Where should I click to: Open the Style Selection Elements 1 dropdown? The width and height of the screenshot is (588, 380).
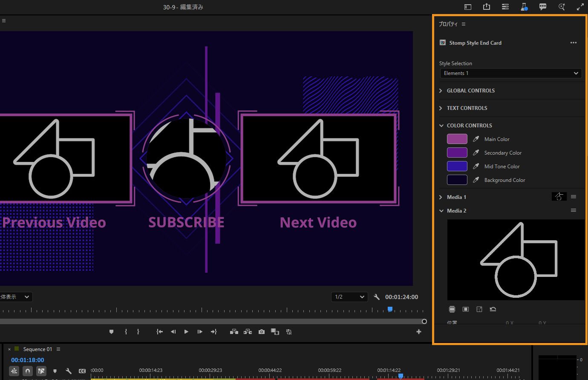click(510, 73)
